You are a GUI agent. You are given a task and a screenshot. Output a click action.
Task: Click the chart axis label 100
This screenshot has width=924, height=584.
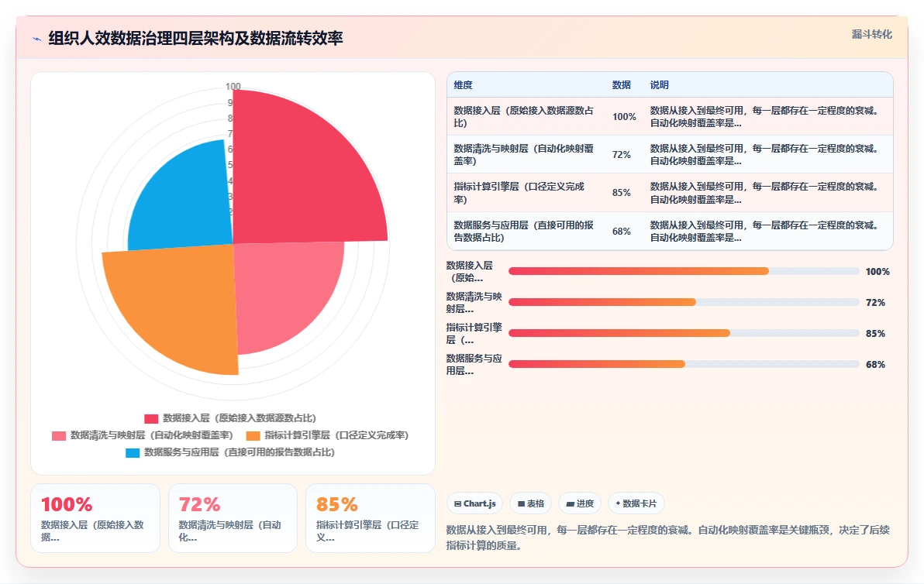[233, 87]
